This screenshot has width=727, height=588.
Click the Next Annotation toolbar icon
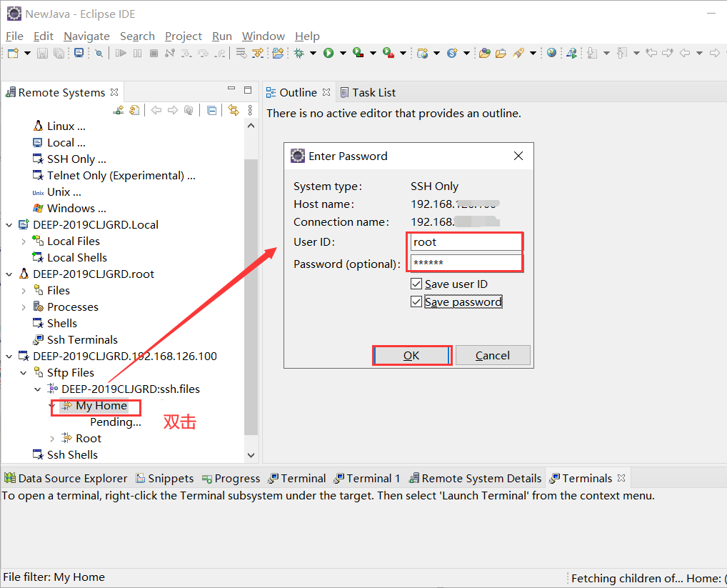point(592,54)
